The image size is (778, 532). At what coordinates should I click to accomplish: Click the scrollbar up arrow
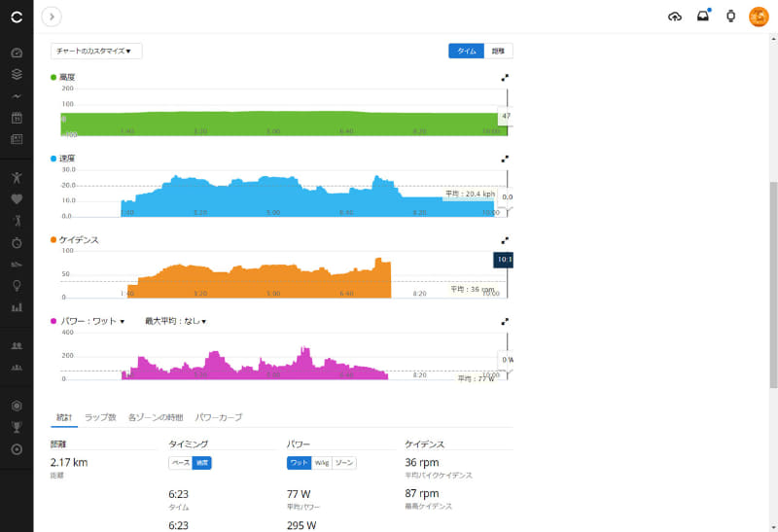click(x=773, y=38)
